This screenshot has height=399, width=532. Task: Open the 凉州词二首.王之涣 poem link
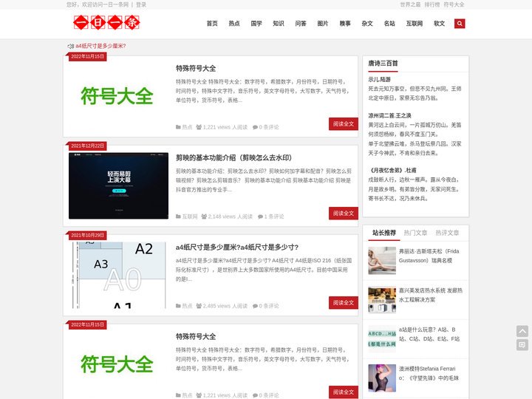[389, 115]
